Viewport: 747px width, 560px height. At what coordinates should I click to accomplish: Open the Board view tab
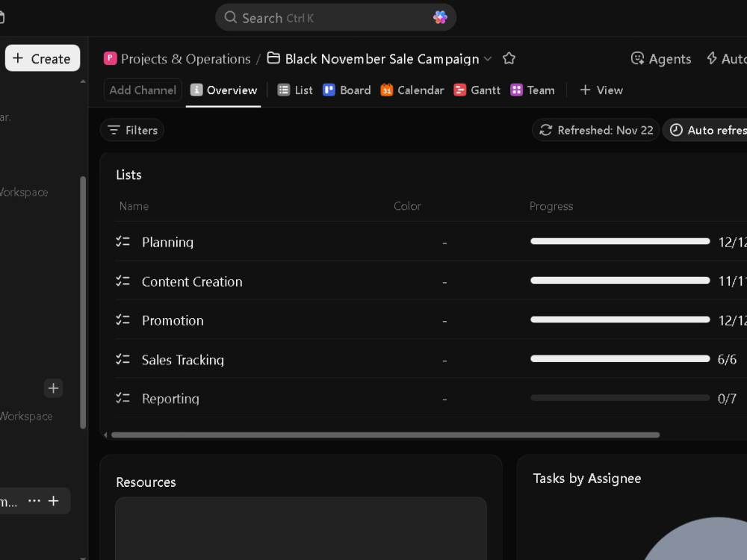tap(347, 90)
